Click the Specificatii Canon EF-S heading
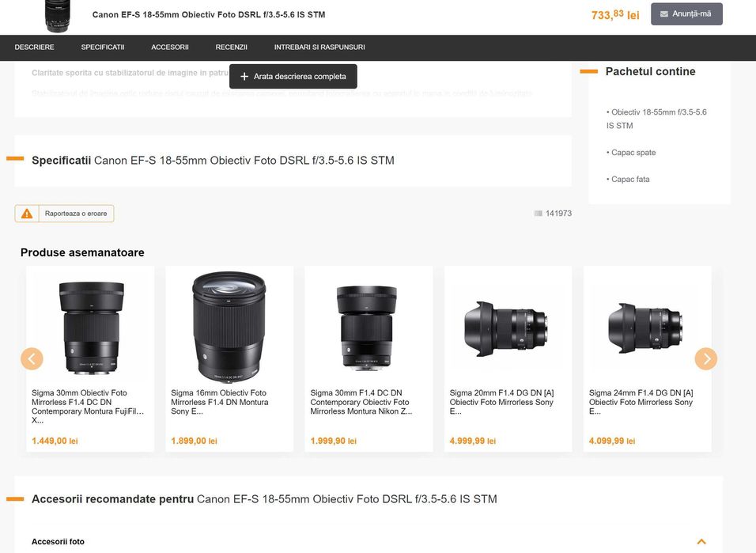Viewport: 756px width, 553px height. coord(213,161)
